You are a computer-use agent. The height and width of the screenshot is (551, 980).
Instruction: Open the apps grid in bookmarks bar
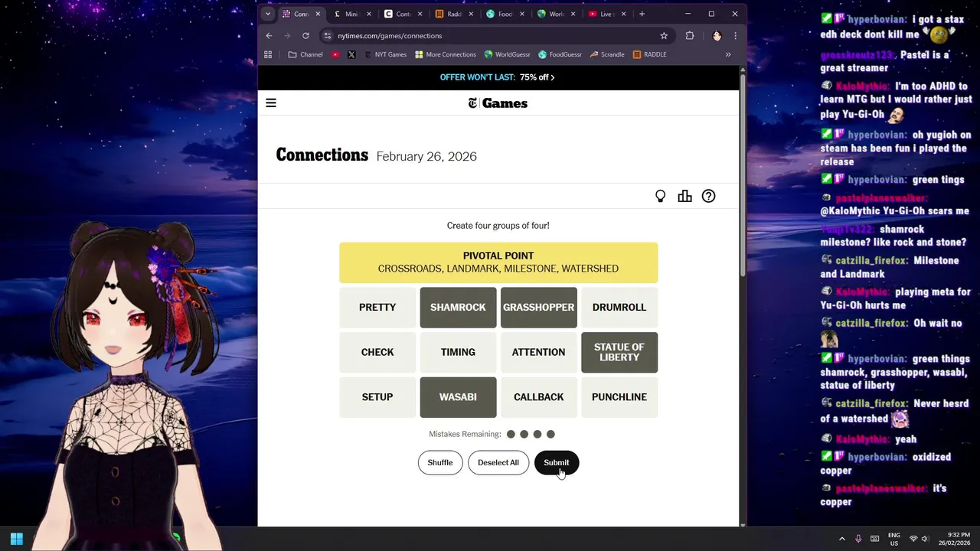tap(268, 54)
